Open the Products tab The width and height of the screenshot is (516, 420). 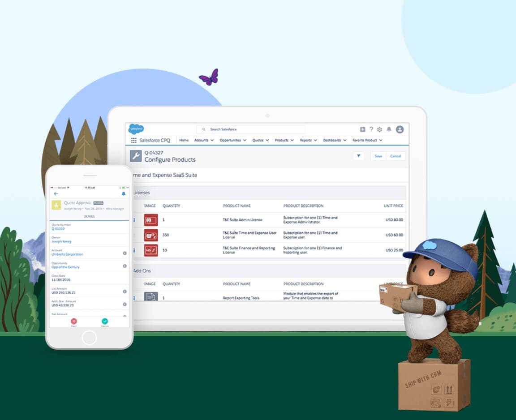282,141
